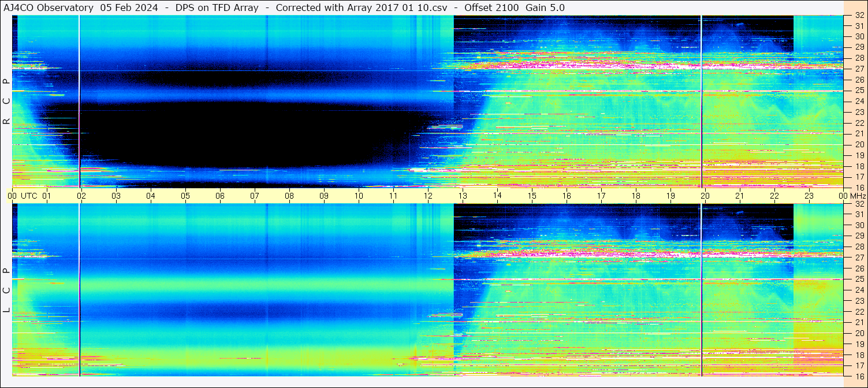This screenshot has height=388, width=868.
Task: Click the white vertical line near 02 UTC in RCP
Action: 79,101
